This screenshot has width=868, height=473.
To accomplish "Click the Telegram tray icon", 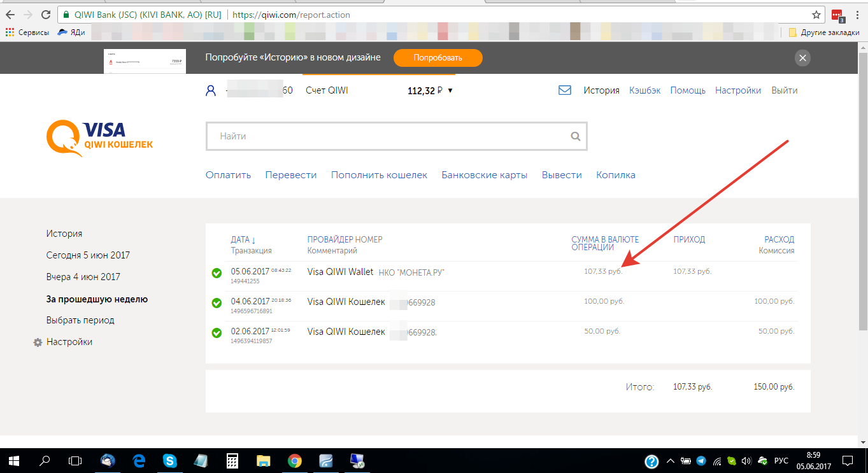I will tap(701, 461).
